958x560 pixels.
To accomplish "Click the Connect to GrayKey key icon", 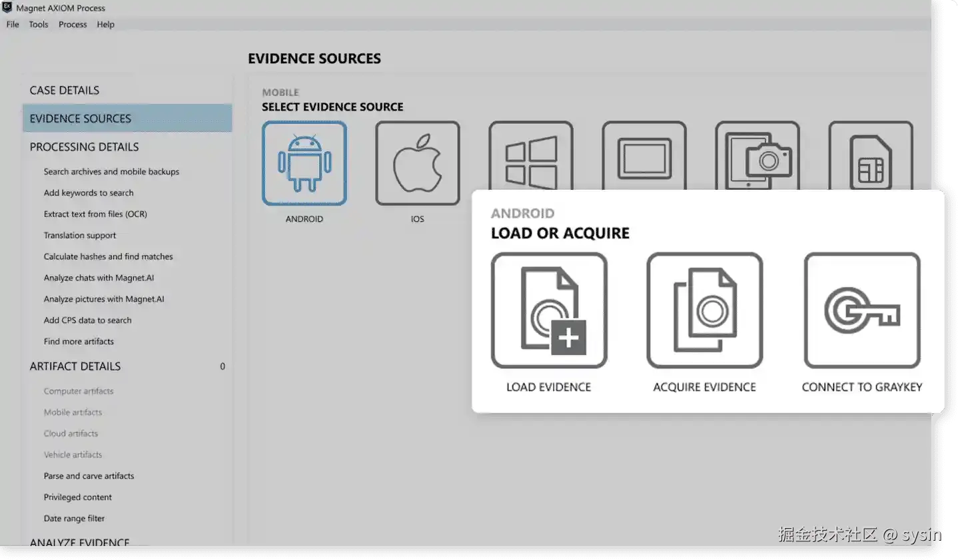I will (862, 310).
